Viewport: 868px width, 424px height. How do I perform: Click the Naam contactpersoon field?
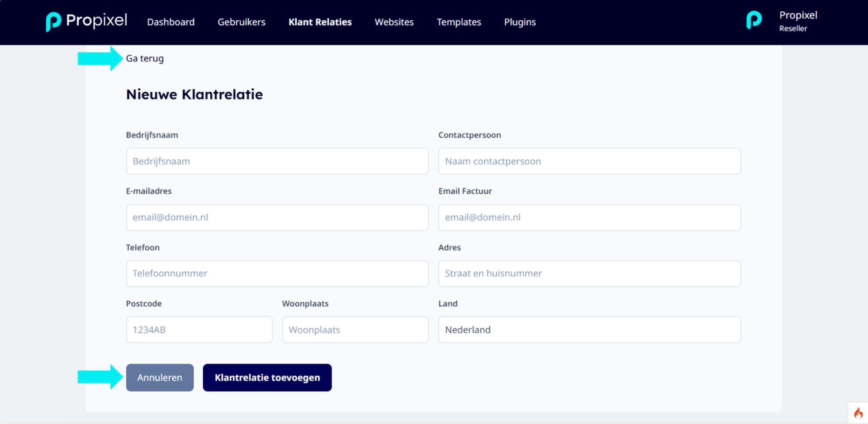[x=589, y=161]
